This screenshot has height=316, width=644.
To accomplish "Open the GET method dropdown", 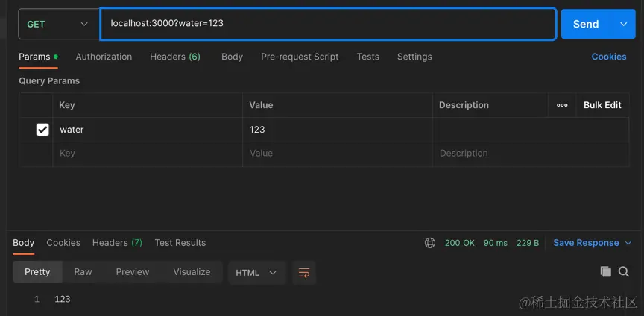I will 59,25.
